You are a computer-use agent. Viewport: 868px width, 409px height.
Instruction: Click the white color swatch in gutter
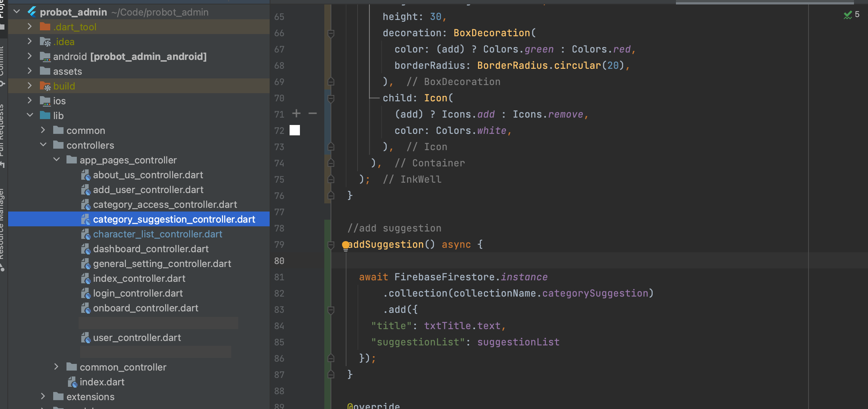pos(295,130)
